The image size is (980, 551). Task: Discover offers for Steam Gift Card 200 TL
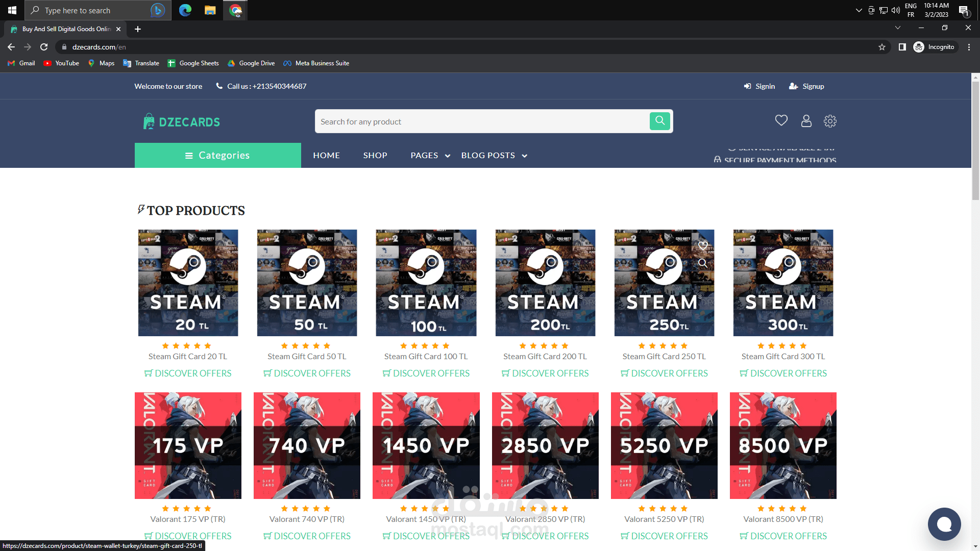coord(545,373)
